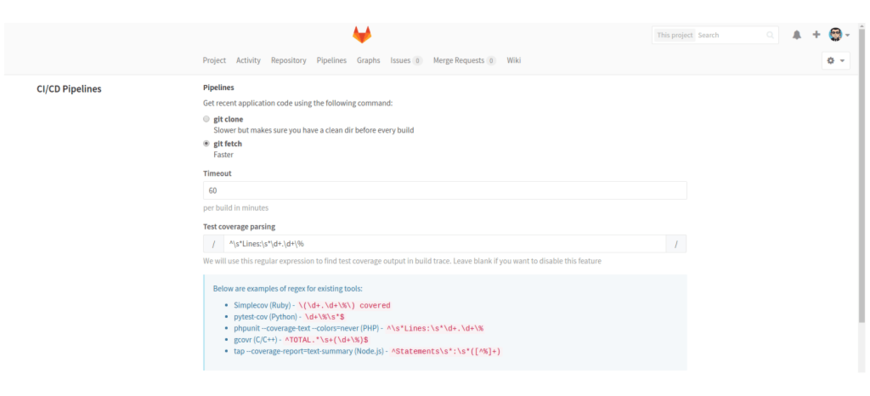The image size is (870, 396).
Task: Click the plus new project icon
Action: pyautogui.click(x=816, y=34)
